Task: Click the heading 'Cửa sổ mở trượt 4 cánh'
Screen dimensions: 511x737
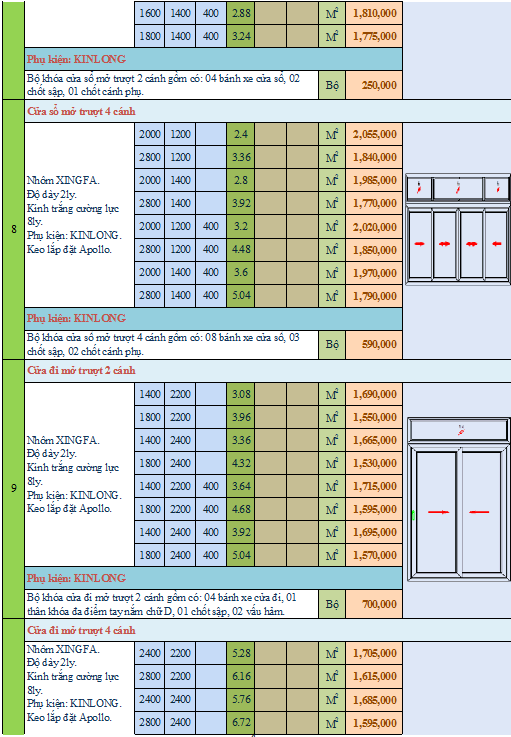Action: pos(81,111)
